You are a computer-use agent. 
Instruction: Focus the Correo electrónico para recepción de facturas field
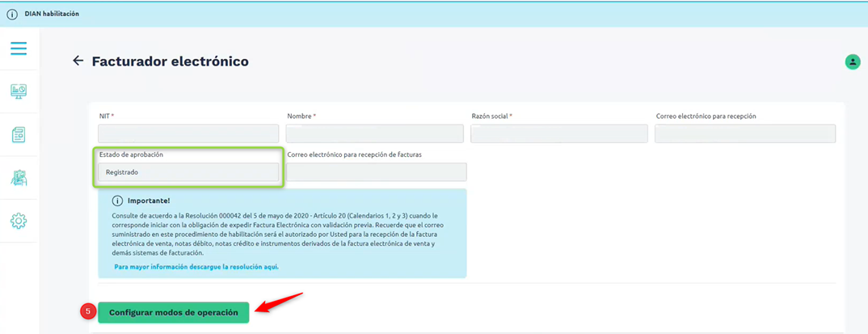[377, 172]
